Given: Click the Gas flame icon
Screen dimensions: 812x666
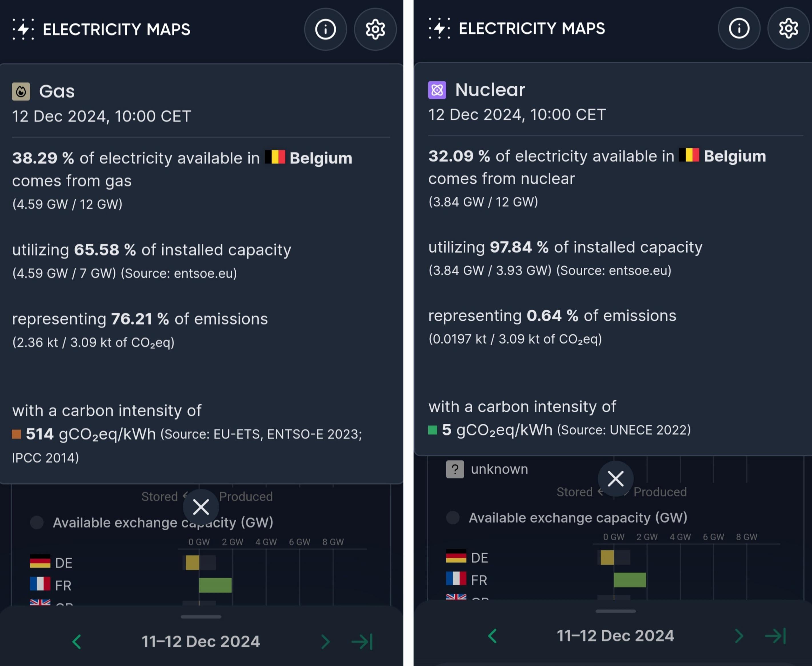Looking at the screenshot, I should coord(21,92).
